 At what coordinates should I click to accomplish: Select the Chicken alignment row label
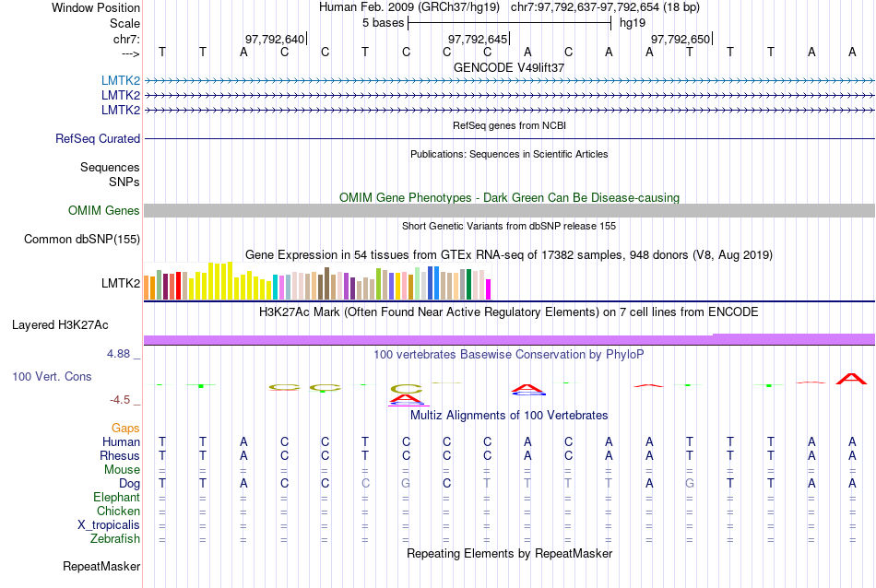pos(118,511)
